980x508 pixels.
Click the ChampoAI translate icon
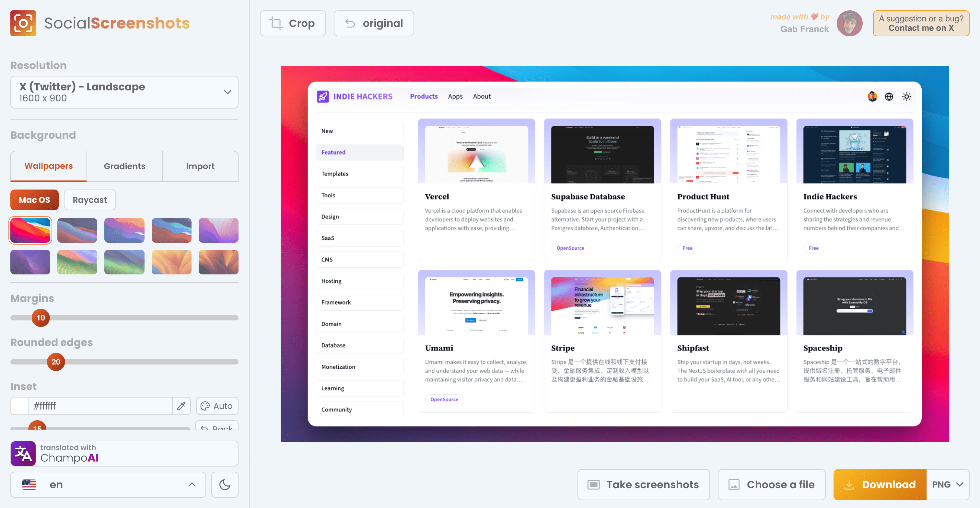[x=23, y=453]
